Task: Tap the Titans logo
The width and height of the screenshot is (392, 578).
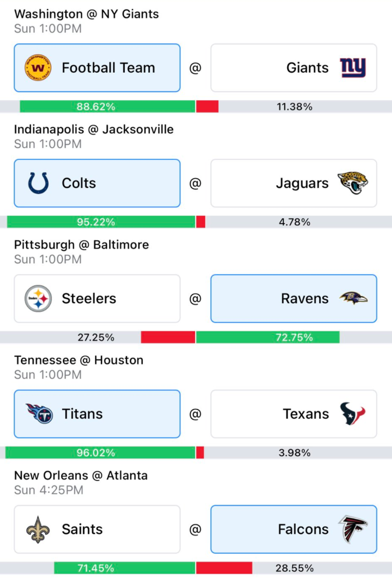Action: pyautogui.click(x=39, y=414)
